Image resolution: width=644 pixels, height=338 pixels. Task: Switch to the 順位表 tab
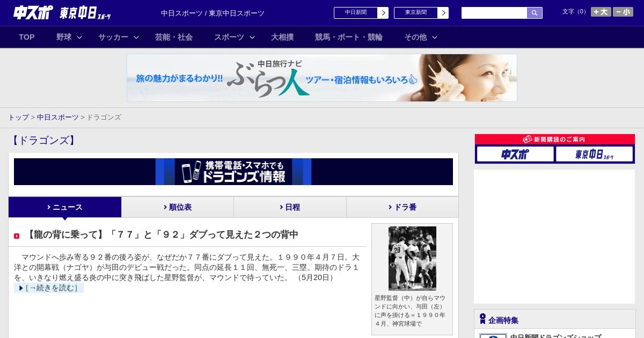178,207
